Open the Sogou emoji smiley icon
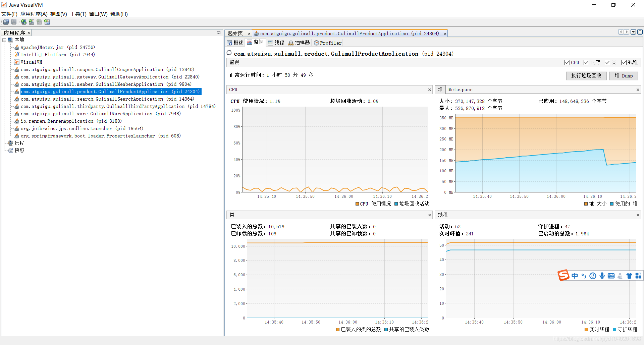Viewport: 644px width, 345px height. click(593, 276)
